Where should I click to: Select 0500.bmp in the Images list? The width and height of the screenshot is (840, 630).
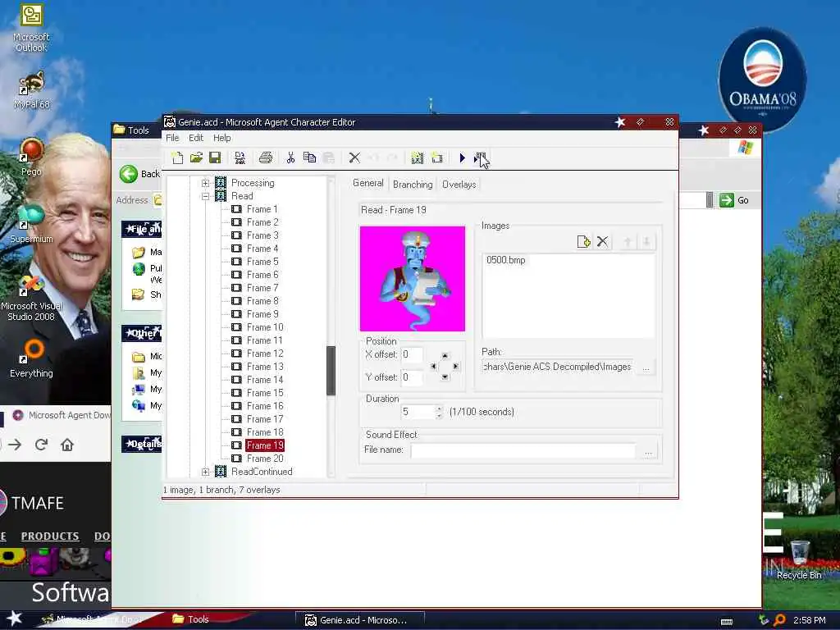tap(505, 260)
